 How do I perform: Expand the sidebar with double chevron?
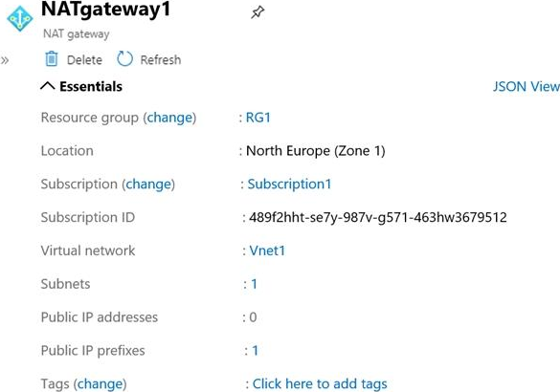point(5,60)
